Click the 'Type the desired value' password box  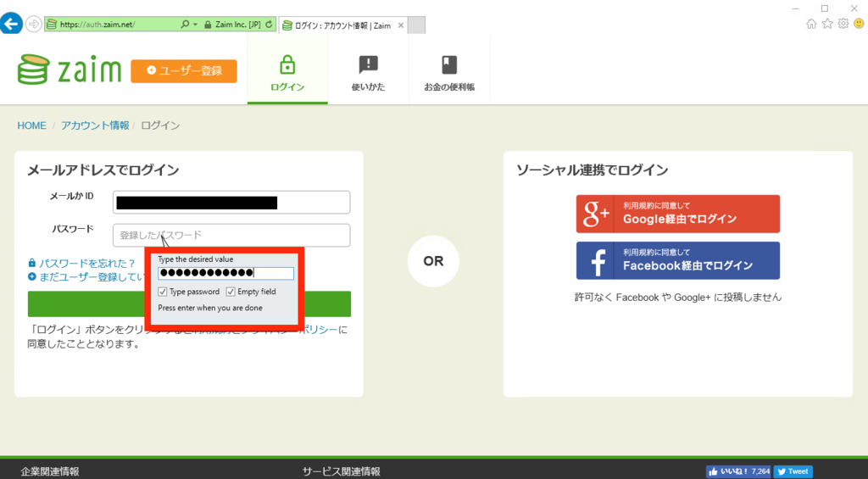(x=225, y=272)
